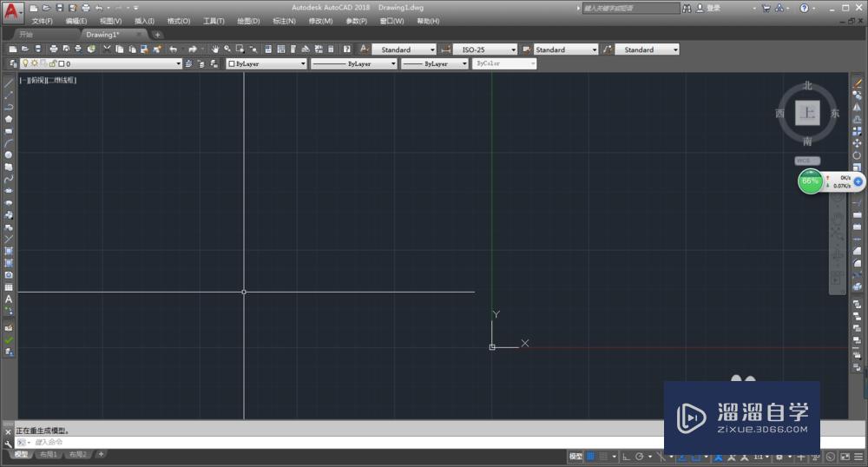This screenshot has height=467, width=868.
Task: Toggle layer freeze sun icon
Action: [35, 63]
